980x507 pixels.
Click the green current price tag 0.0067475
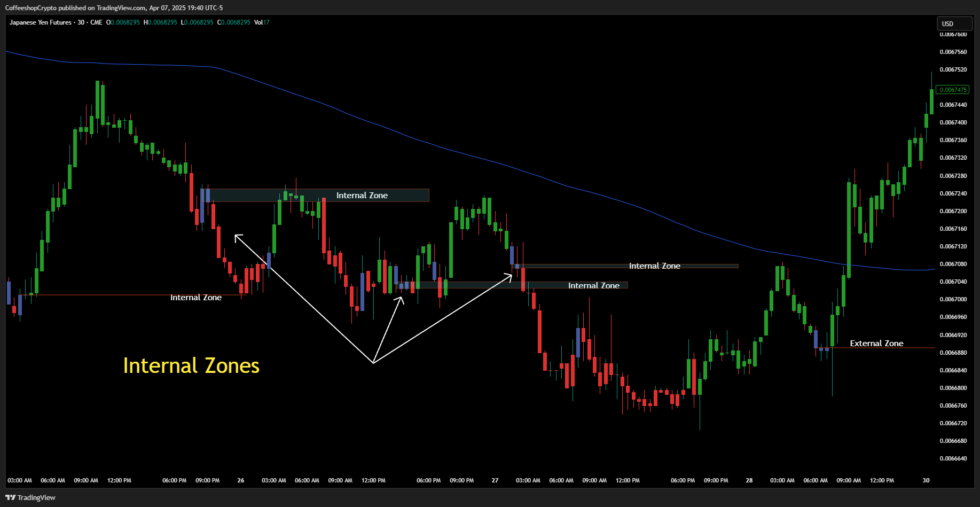click(953, 90)
